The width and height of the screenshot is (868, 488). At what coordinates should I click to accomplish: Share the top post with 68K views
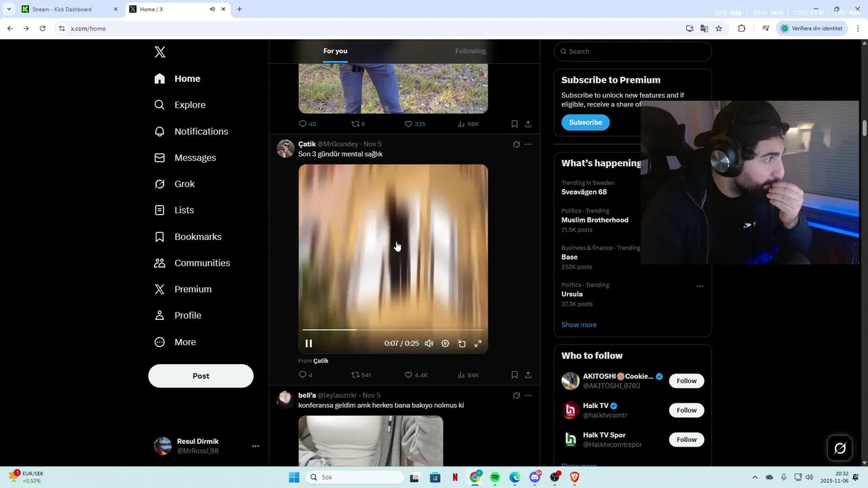528,124
